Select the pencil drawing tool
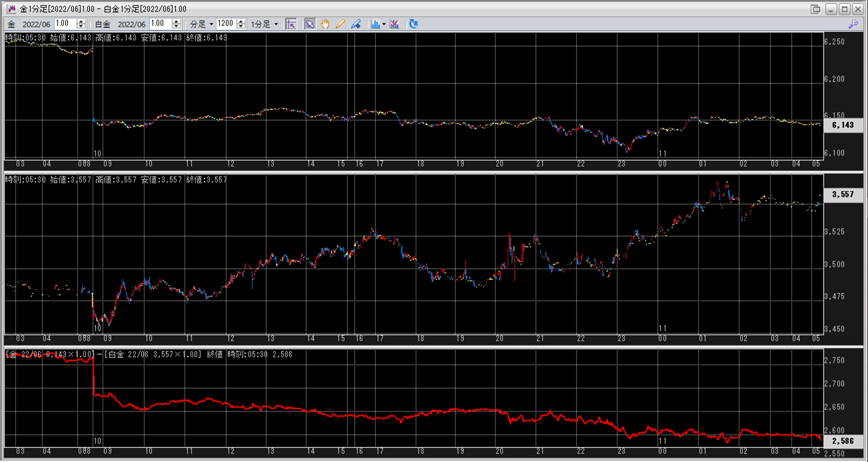 [340, 24]
